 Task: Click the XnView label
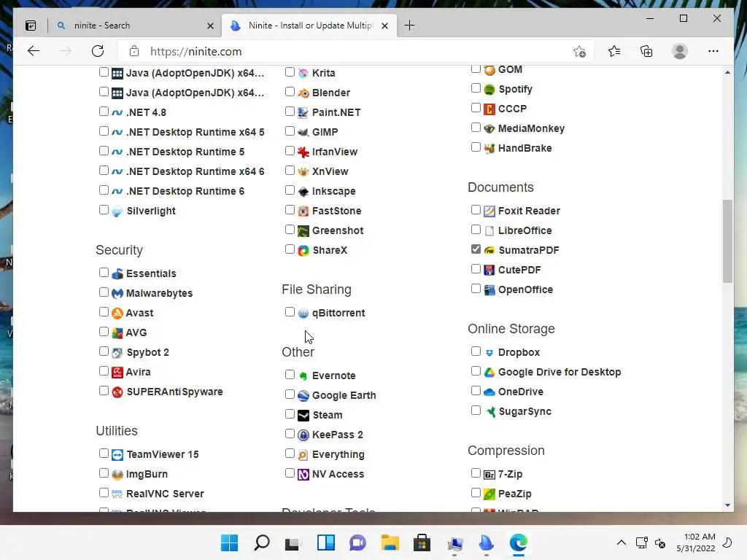[330, 171]
